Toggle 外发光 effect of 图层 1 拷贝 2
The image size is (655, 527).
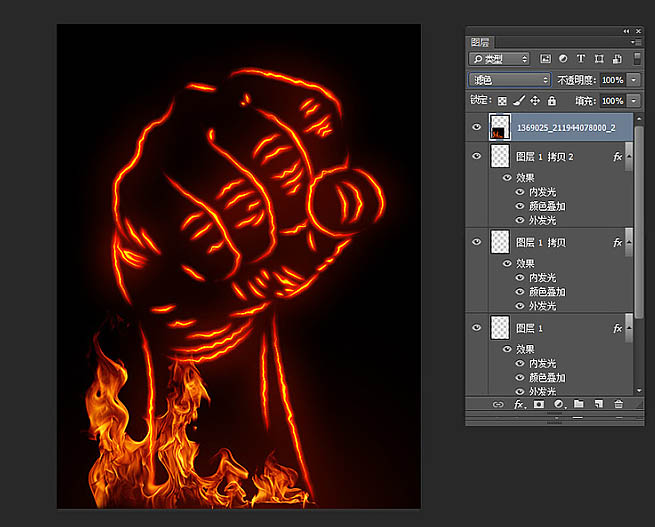coord(520,220)
